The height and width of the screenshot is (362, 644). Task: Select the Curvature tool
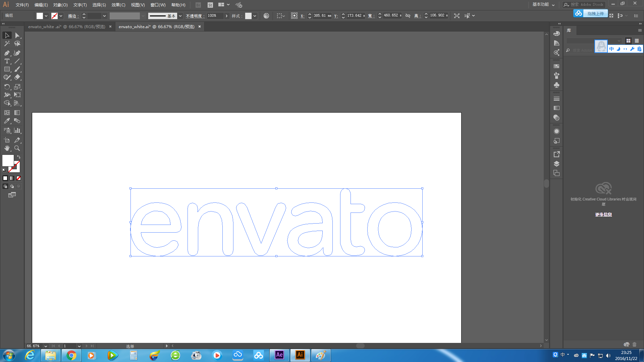(17, 53)
